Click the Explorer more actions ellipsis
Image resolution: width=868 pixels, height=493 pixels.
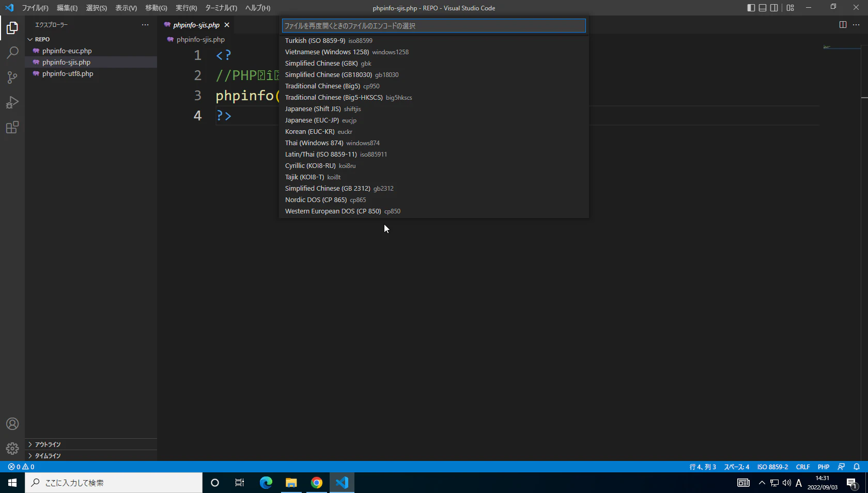[x=145, y=25]
